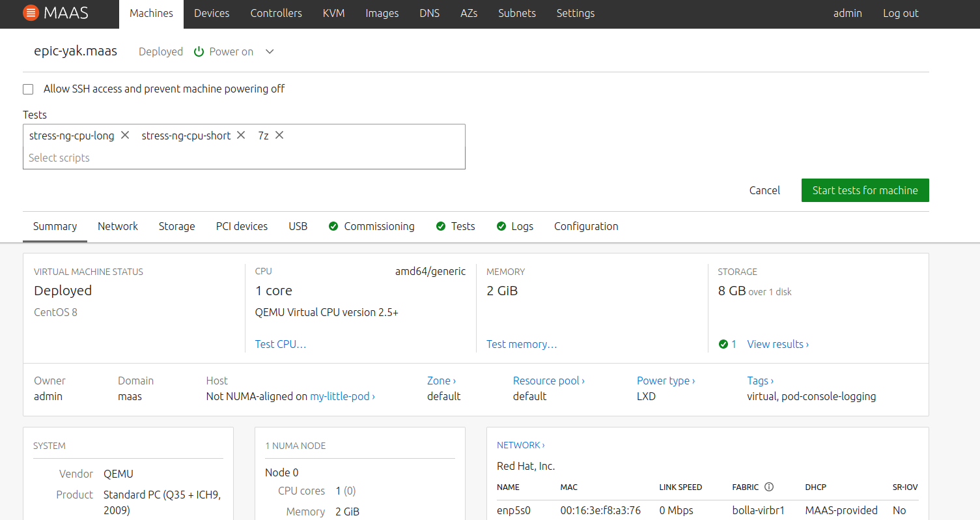980x520 pixels.
Task: Open the Zone link
Action: click(441, 381)
